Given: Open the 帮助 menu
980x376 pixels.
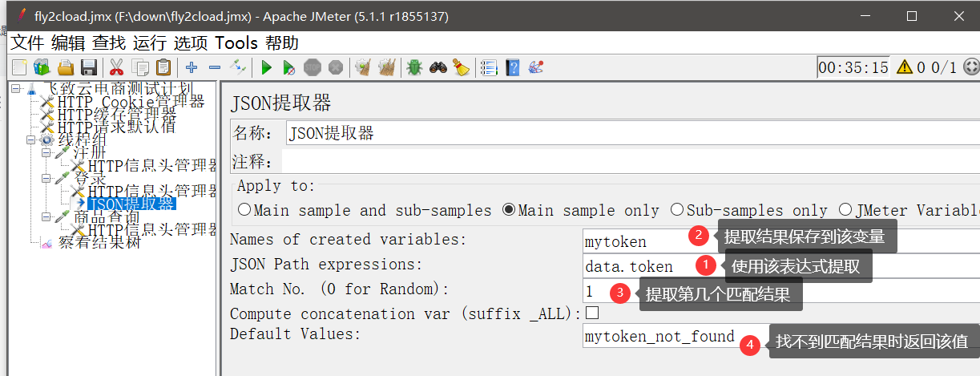Looking at the screenshot, I should (282, 42).
